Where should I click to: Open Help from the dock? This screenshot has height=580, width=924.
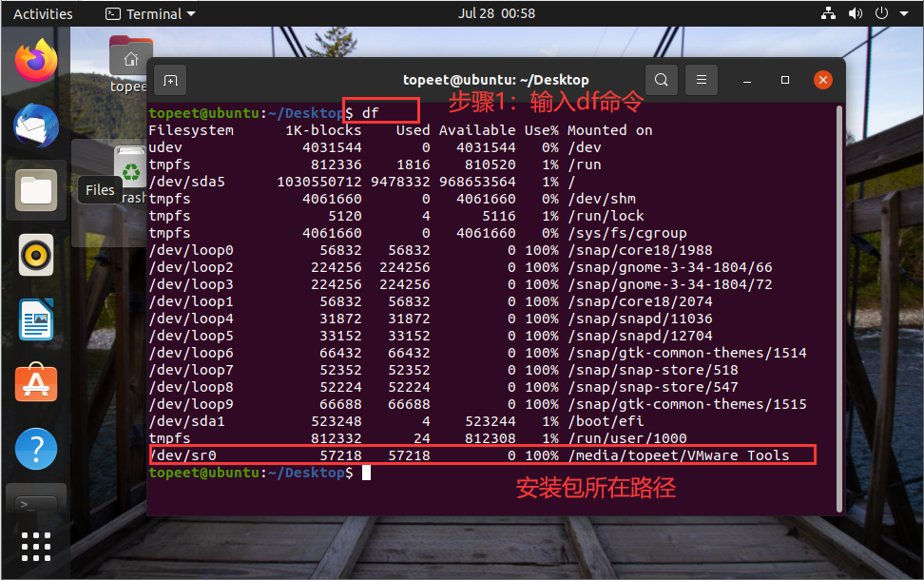(36, 449)
